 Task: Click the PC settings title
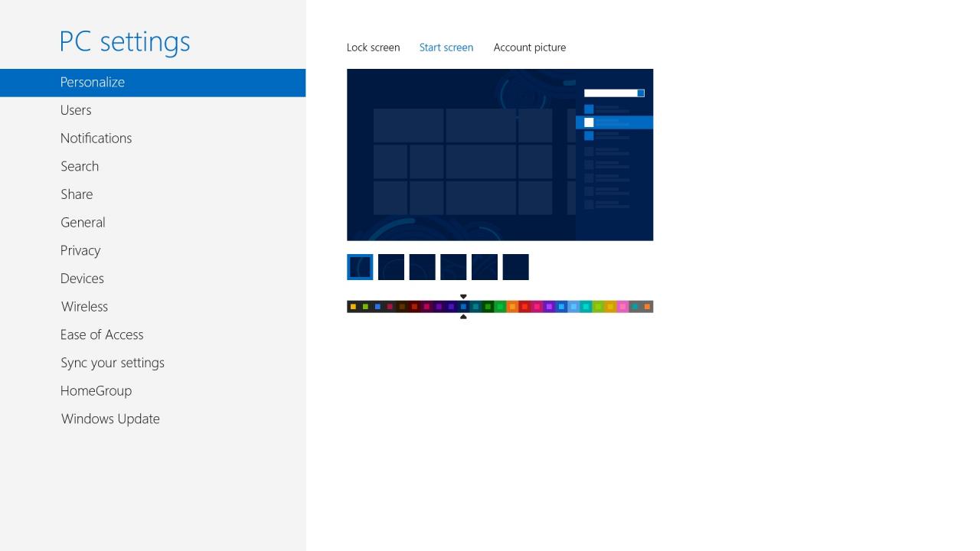pos(125,42)
